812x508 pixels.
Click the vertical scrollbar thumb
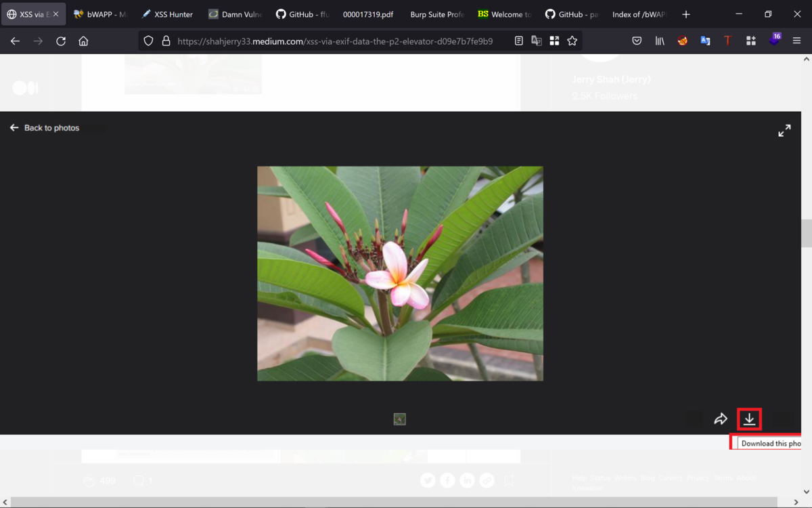tap(807, 234)
